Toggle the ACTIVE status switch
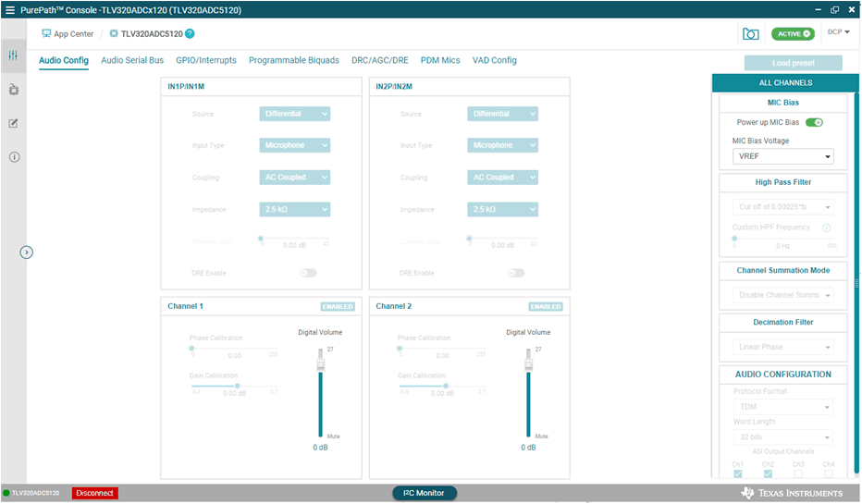Screen dimensions: 862x504 pyautogui.click(x=793, y=33)
